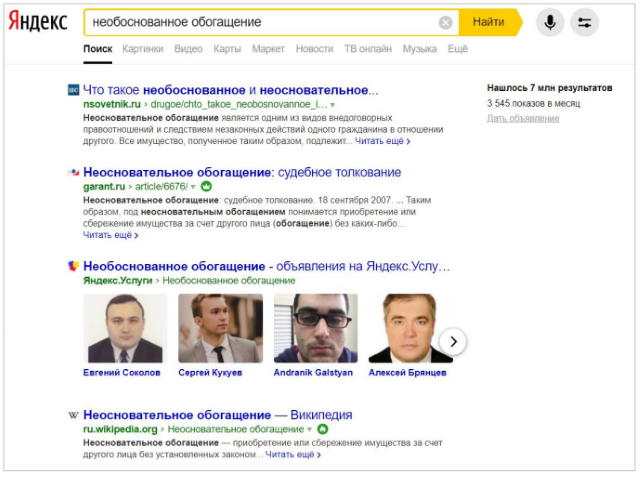Click the garant.ru domain link
The width and height of the screenshot is (640, 477).
(x=104, y=186)
